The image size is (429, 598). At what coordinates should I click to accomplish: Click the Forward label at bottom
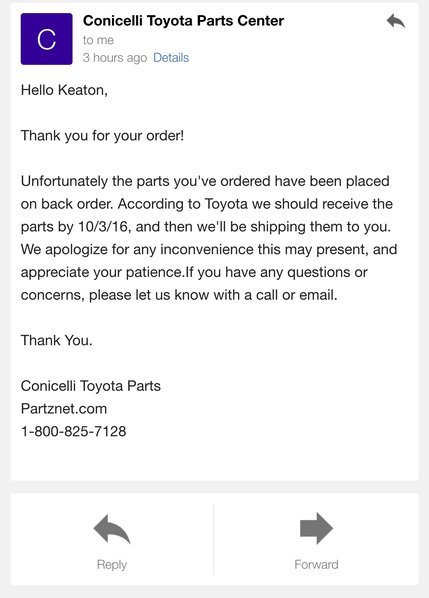tap(316, 564)
